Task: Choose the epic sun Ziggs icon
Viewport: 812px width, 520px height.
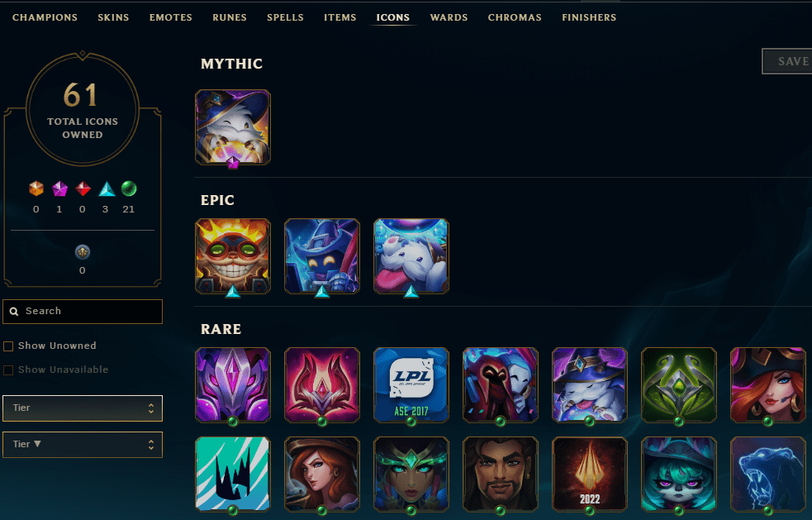Action: click(x=232, y=256)
